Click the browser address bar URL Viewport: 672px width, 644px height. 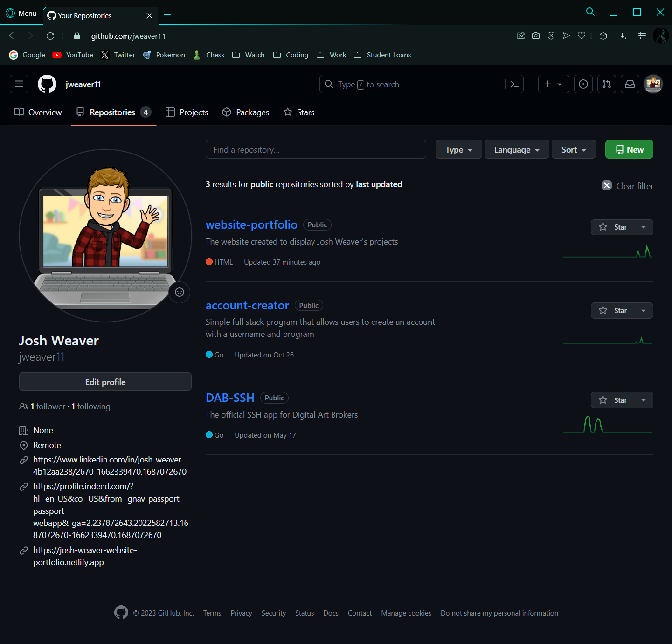128,36
